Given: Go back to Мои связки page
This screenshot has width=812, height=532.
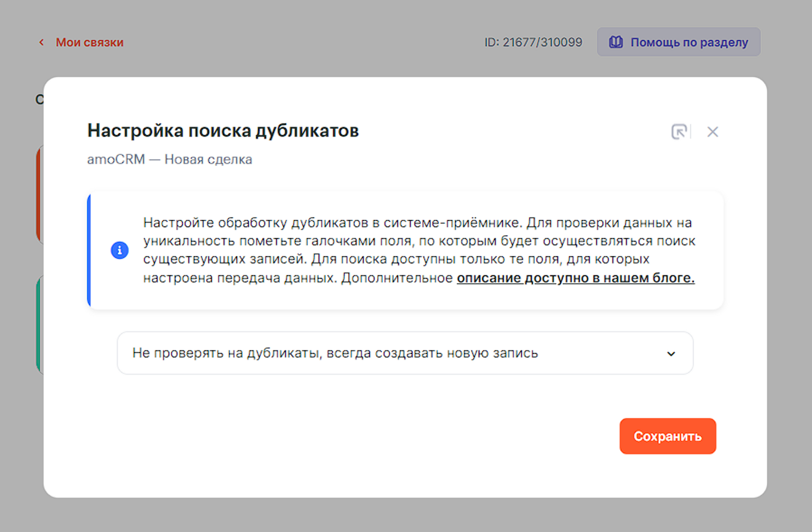Looking at the screenshot, I should tap(89, 43).
